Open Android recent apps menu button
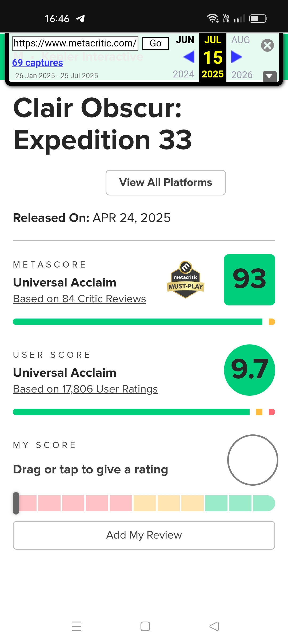This screenshot has height=644, width=288. [77, 626]
